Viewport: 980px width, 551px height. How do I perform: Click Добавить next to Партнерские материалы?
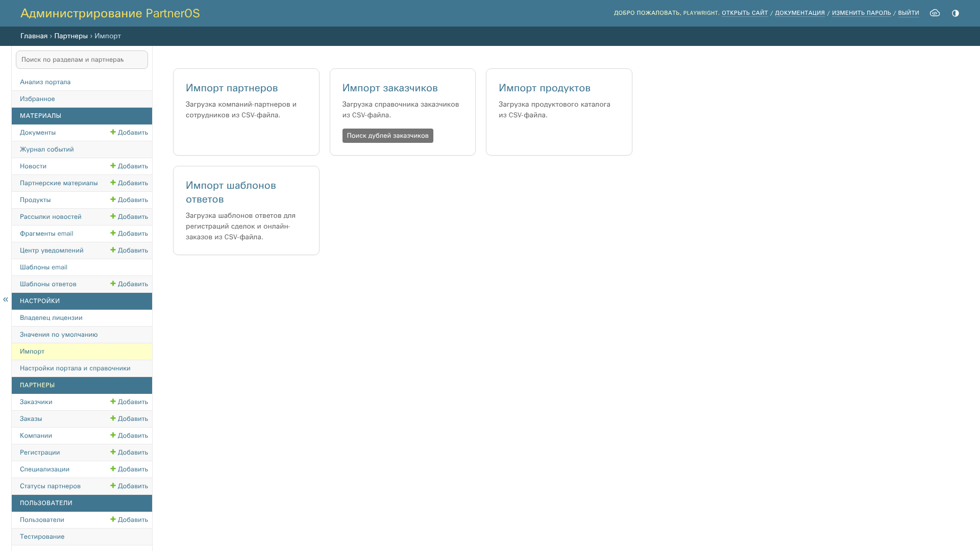click(x=129, y=183)
